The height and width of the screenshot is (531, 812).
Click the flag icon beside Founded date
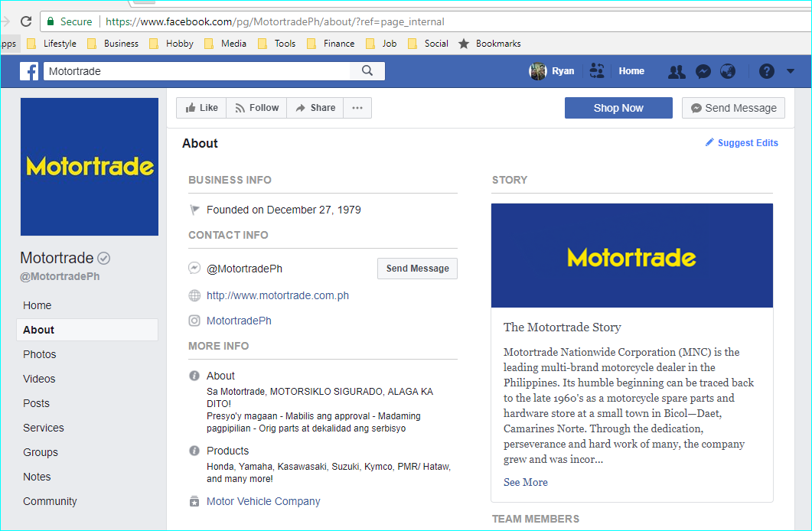(x=194, y=210)
